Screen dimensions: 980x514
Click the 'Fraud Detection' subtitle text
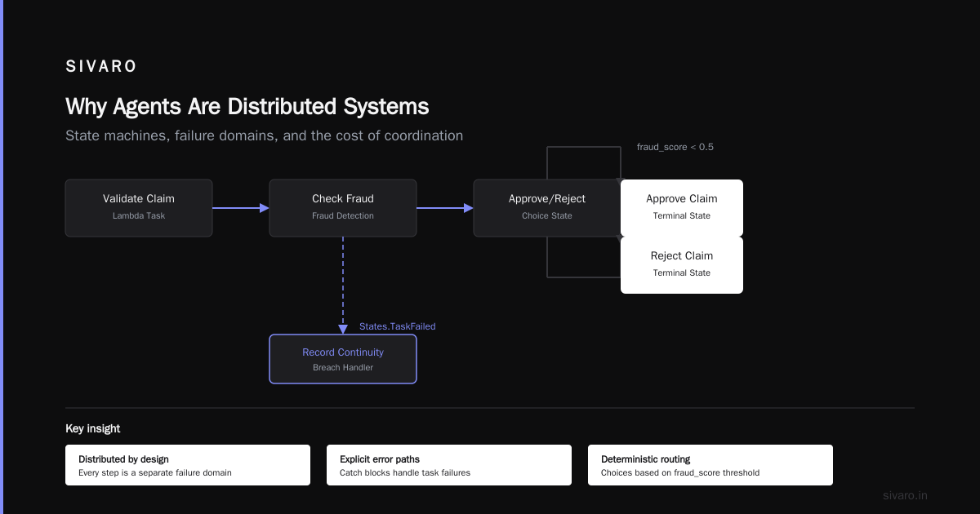point(343,216)
